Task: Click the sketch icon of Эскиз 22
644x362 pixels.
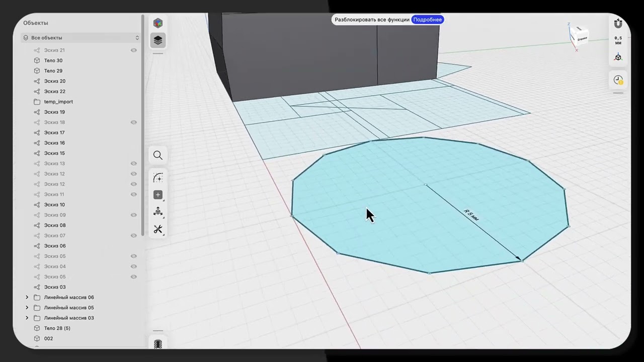Action: (37, 92)
